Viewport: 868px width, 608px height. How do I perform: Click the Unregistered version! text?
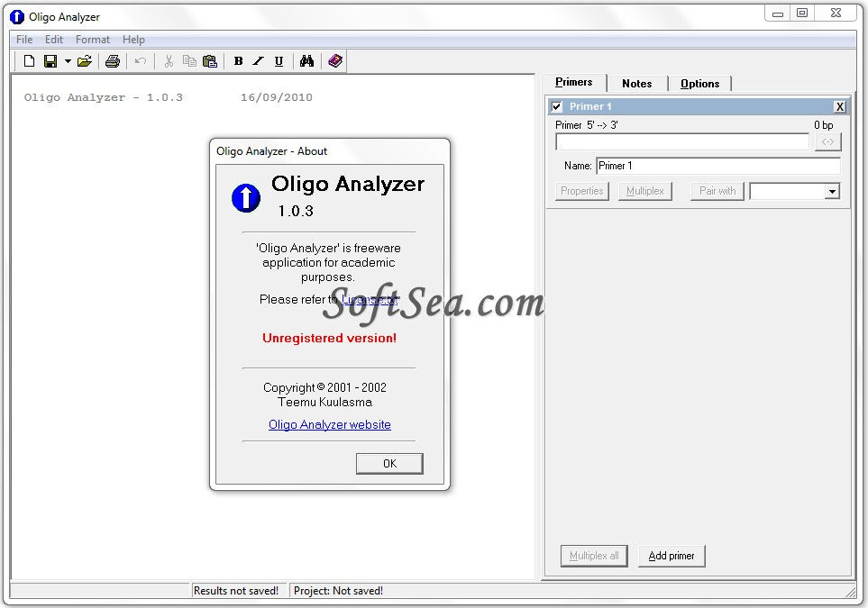pyautogui.click(x=329, y=338)
